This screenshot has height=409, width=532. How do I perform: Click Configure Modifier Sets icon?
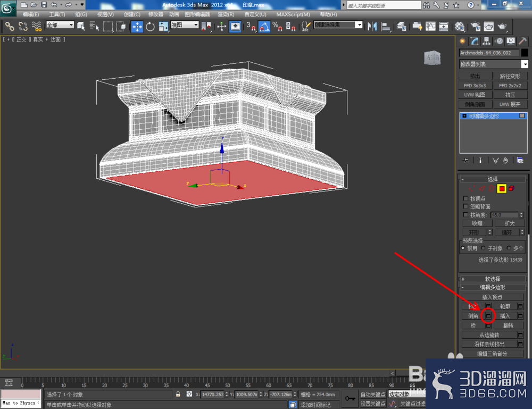click(520, 161)
